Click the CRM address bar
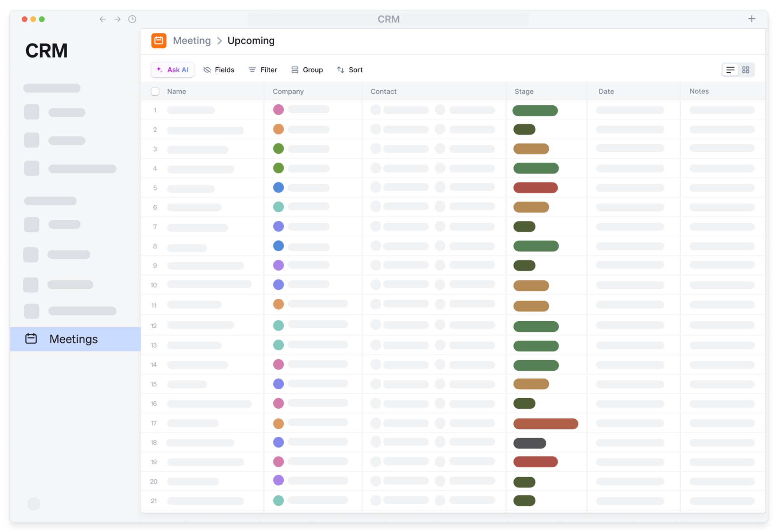Viewport: 778px width, 532px height. 388,19
